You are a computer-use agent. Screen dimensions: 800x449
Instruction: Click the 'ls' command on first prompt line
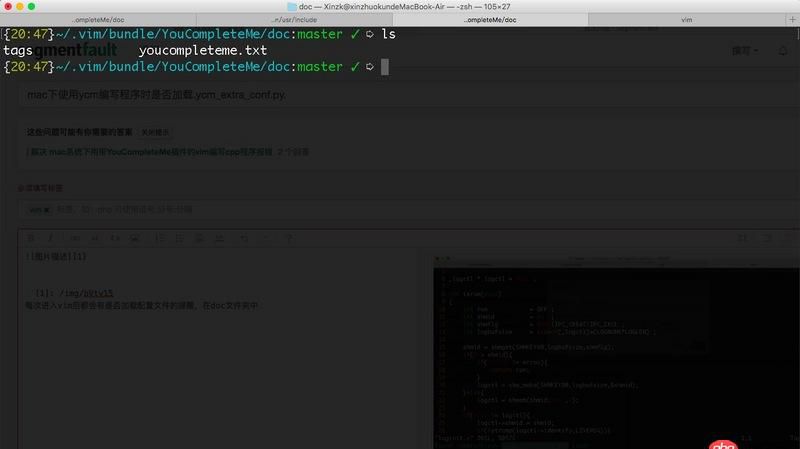(388, 34)
